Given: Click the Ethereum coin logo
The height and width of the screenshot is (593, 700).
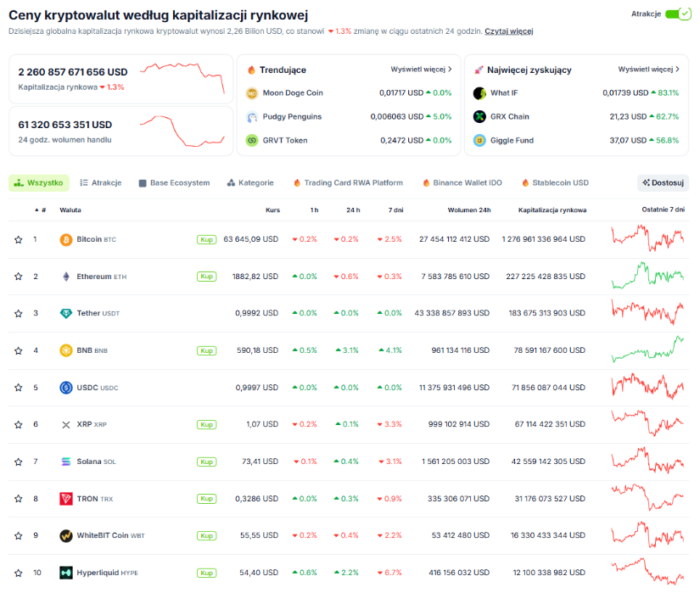Looking at the screenshot, I should click(66, 277).
